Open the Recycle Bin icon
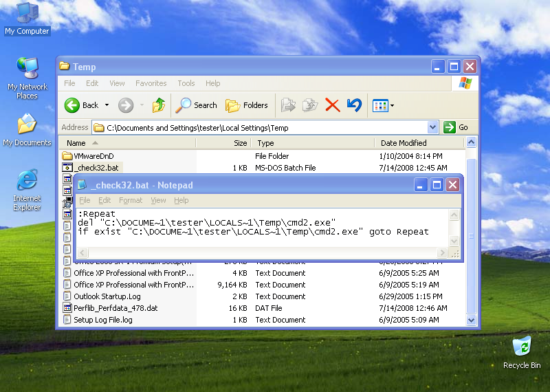550x392 pixels. (522, 353)
